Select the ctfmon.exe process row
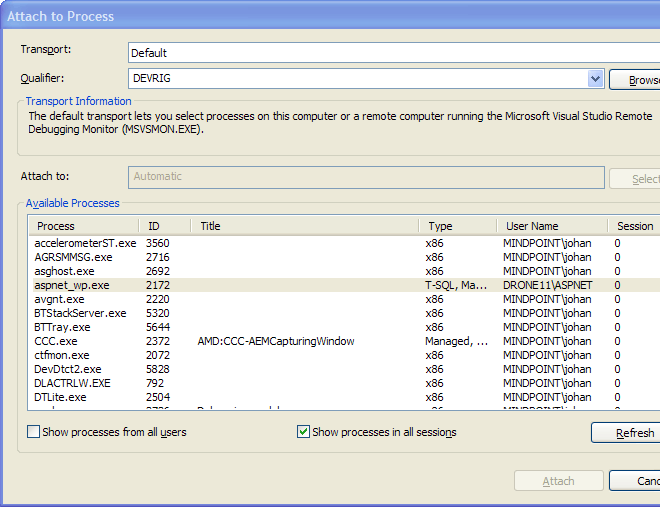This screenshot has width=660, height=507. [344, 355]
